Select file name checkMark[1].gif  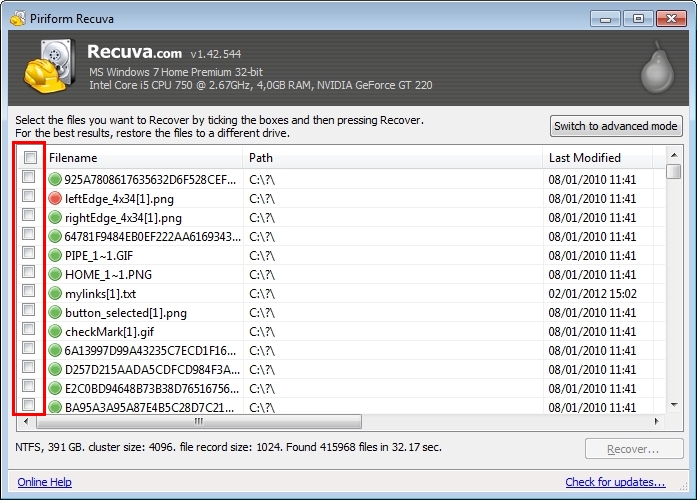109,332
